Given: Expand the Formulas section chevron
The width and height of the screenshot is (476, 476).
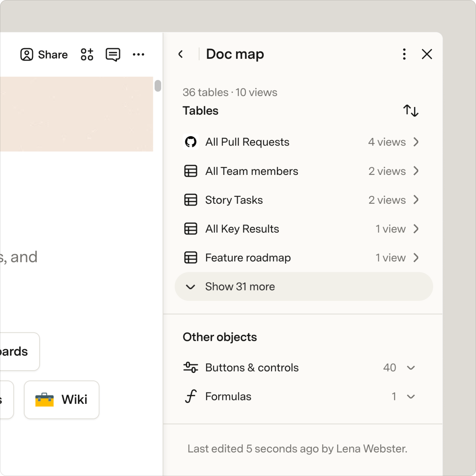Looking at the screenshot, I should (411, 397).
